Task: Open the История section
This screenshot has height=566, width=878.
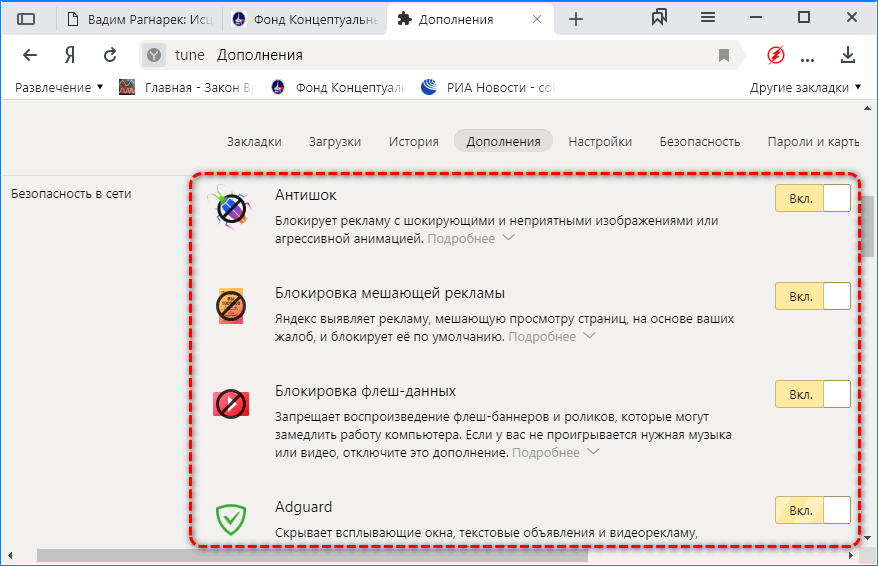Action: point(414,142)
